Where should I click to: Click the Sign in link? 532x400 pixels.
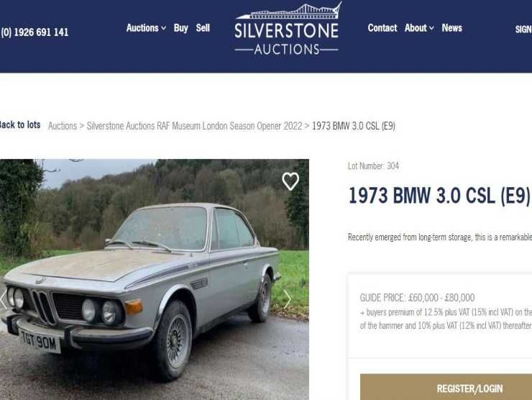pyautogui.click(x=523, y=29)
